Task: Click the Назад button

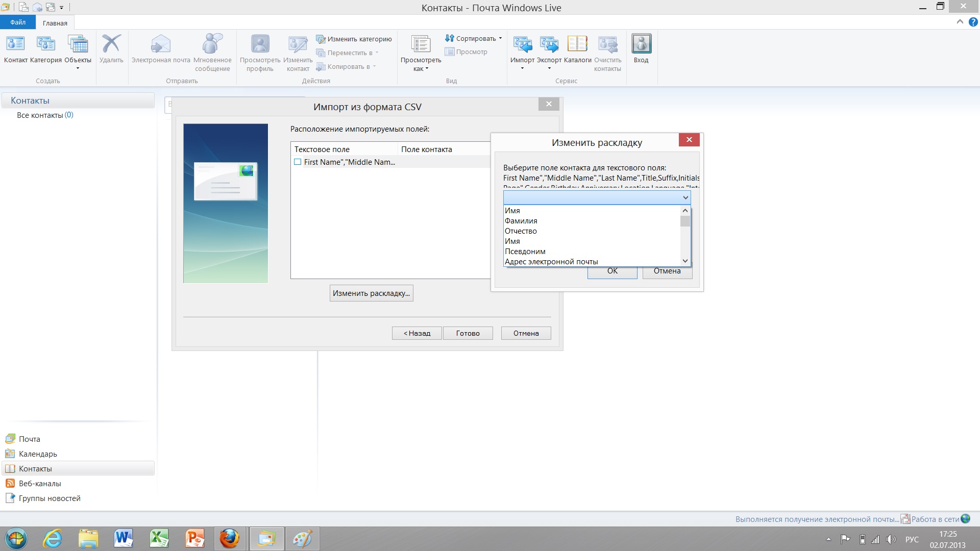Action: coord(416,333)
